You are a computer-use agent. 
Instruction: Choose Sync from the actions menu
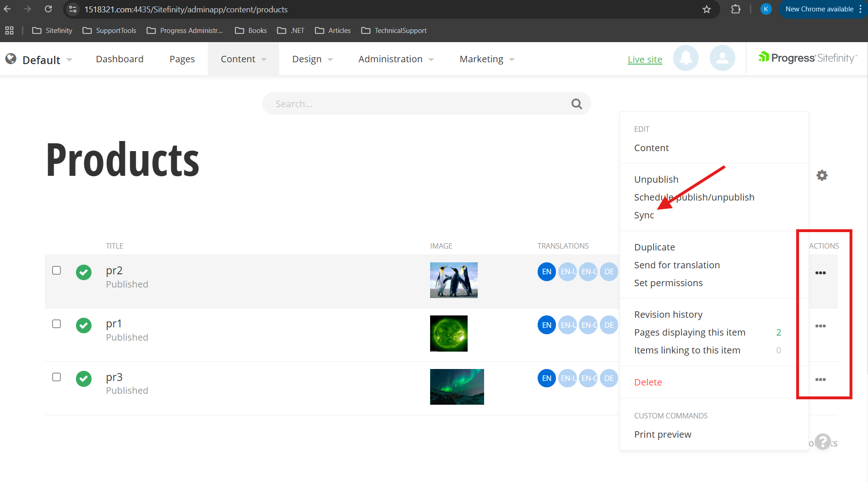pos(644,215)
